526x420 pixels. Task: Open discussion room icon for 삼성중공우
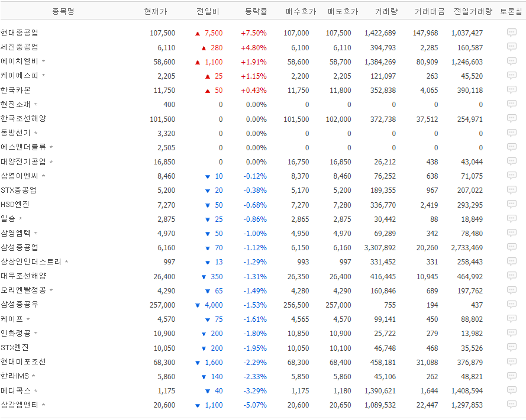point(512,305)
